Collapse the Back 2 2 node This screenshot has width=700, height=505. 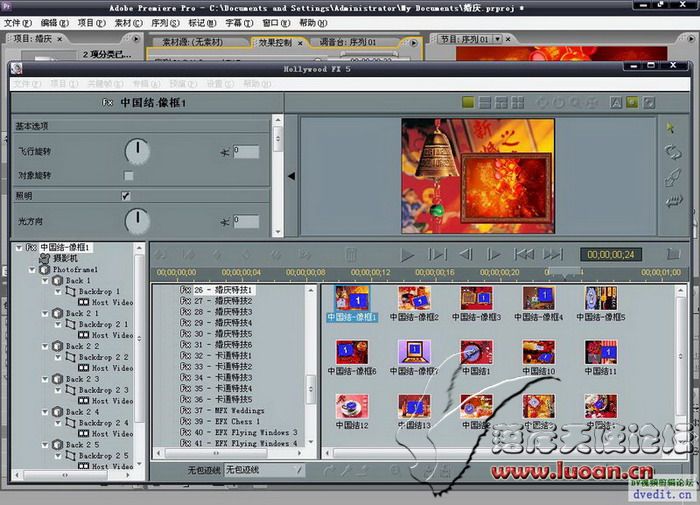45,346
